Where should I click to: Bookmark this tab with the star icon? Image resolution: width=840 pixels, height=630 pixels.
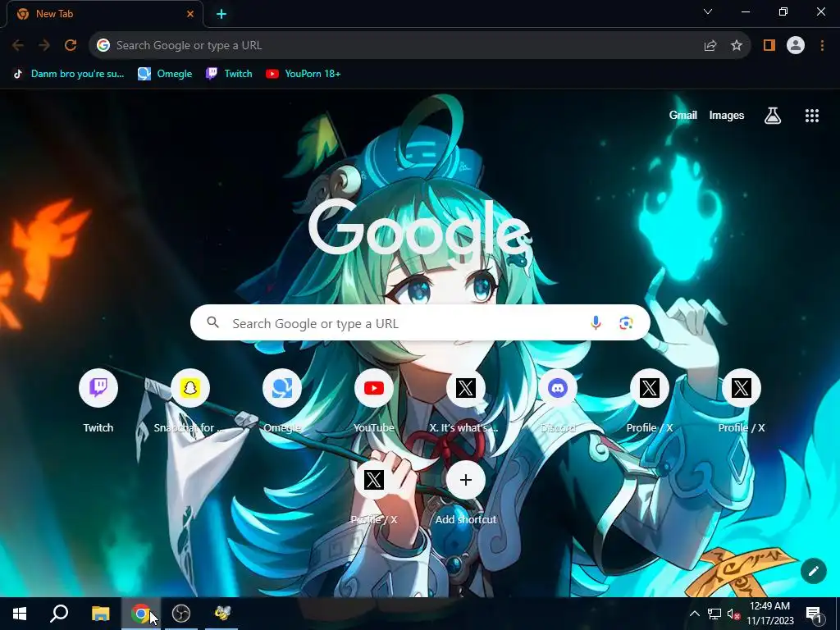[737, 46]
